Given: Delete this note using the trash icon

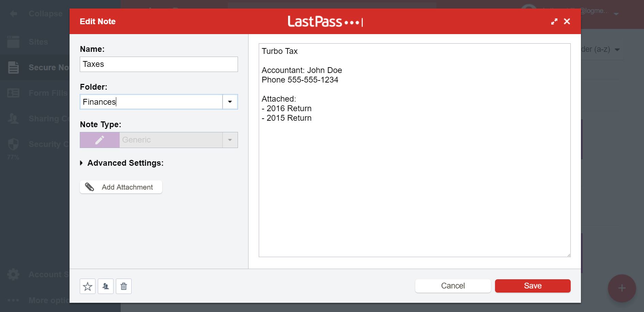Looking at the screenshot, I should [x=123, y=286].
